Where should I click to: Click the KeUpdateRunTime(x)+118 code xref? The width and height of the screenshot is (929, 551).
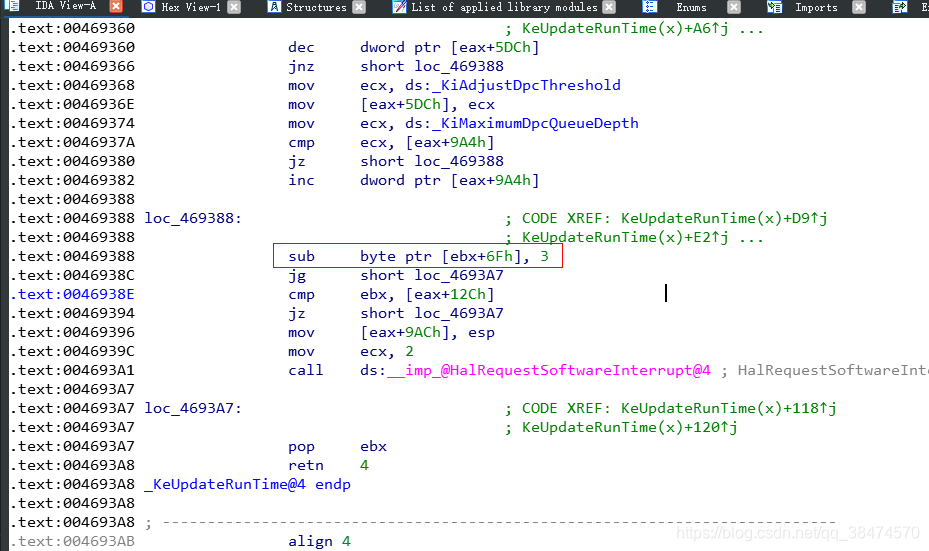click(729, 408)
